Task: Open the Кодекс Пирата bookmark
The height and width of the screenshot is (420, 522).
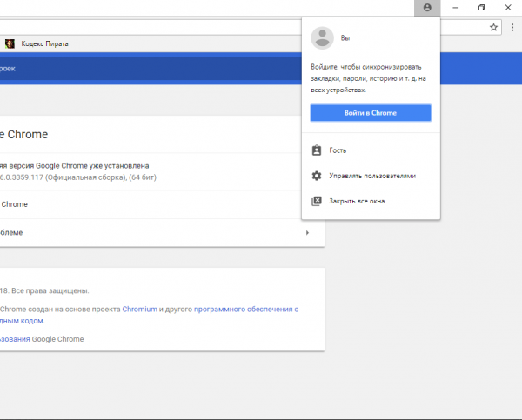Action: 43,43
